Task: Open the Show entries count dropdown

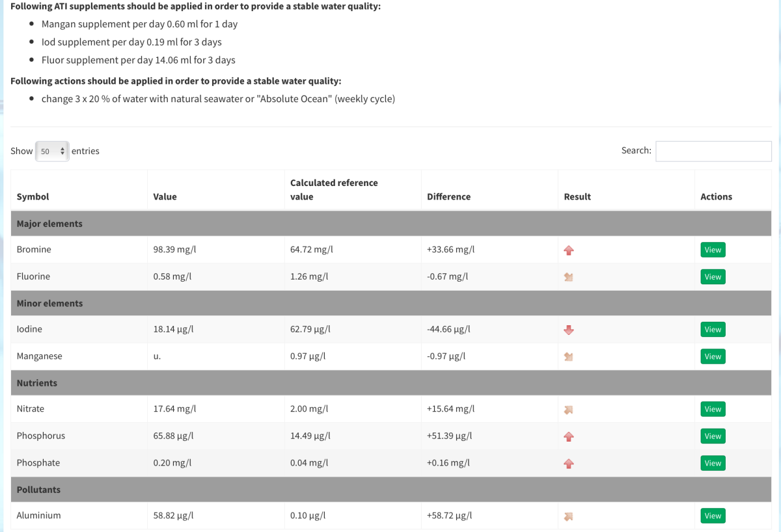Action: pos(52,151)
